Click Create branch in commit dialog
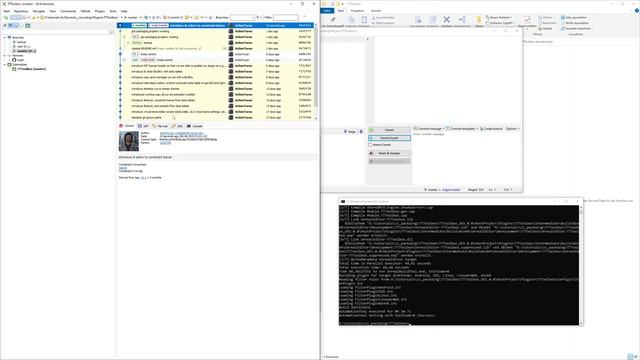Screen dimensions: 640x360 click(491, 129)
